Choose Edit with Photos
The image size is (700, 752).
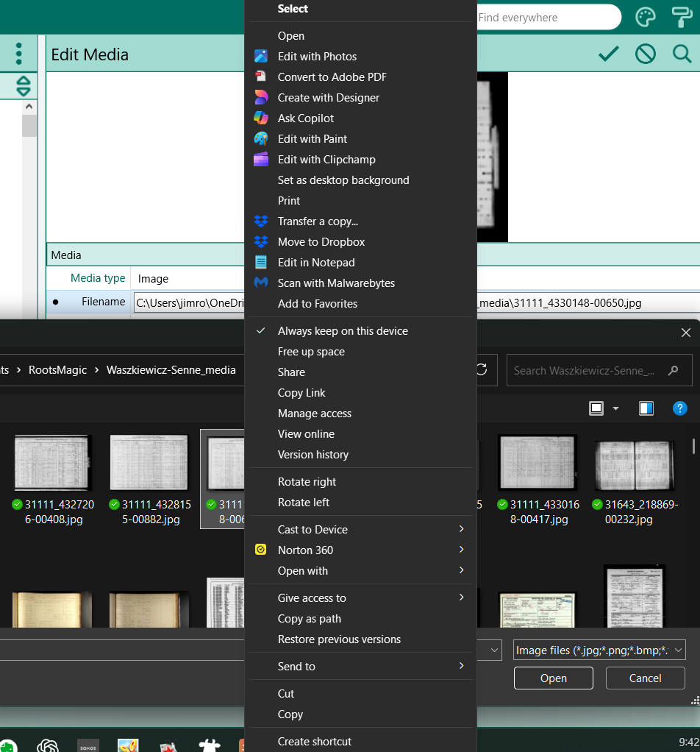pyautogui.click(x=317, y=57)
